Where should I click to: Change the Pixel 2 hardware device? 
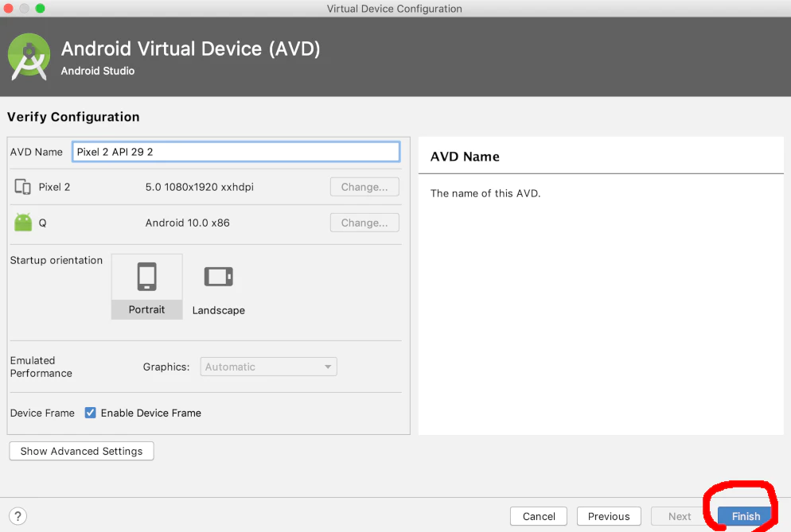pos(364,187)
